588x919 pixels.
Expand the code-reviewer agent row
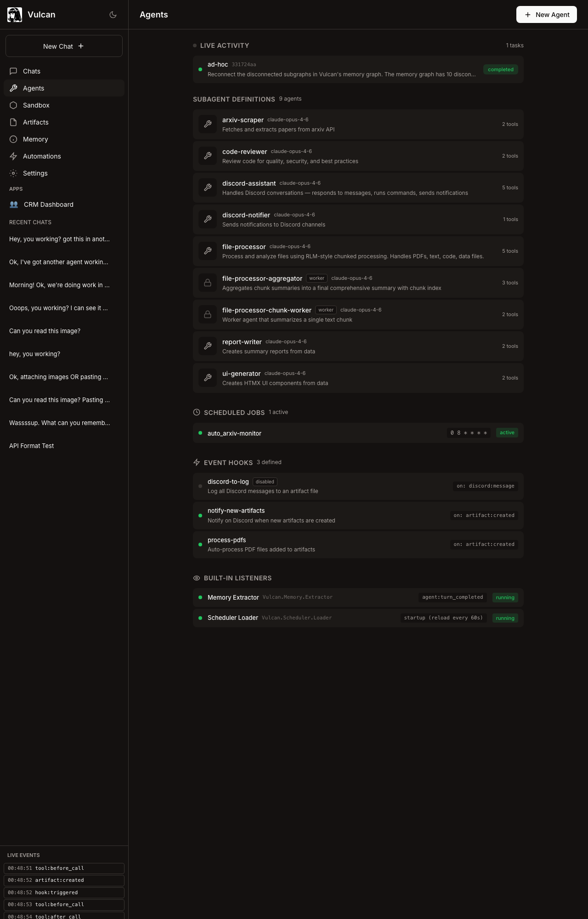(x=358, y=156)
